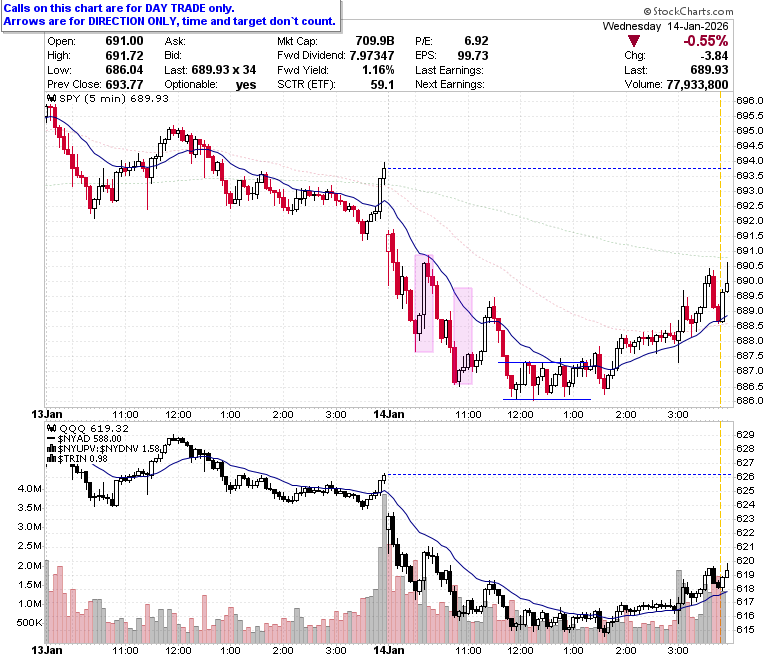Click the red down-triangle change indicator

(x=633, y=41)
